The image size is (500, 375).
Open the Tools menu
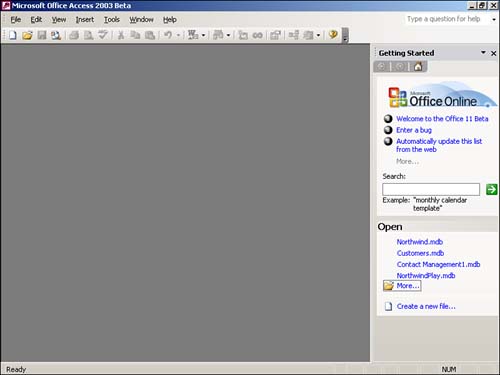click(112, 20)
